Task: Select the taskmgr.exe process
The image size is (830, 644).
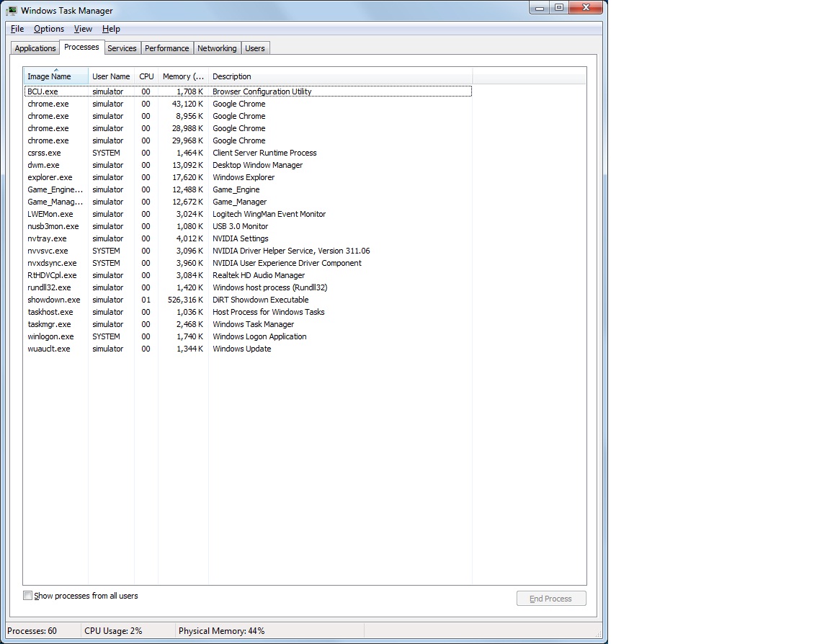Action: pos(248,324)
